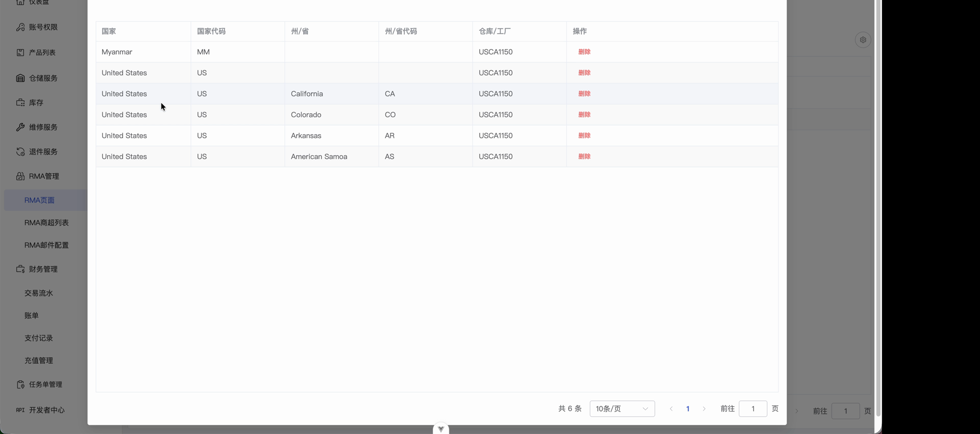This screenshot has width=980, height=434.
Task: Click the RMA管理 sidebar icon
Action: [x=20, y=176]
